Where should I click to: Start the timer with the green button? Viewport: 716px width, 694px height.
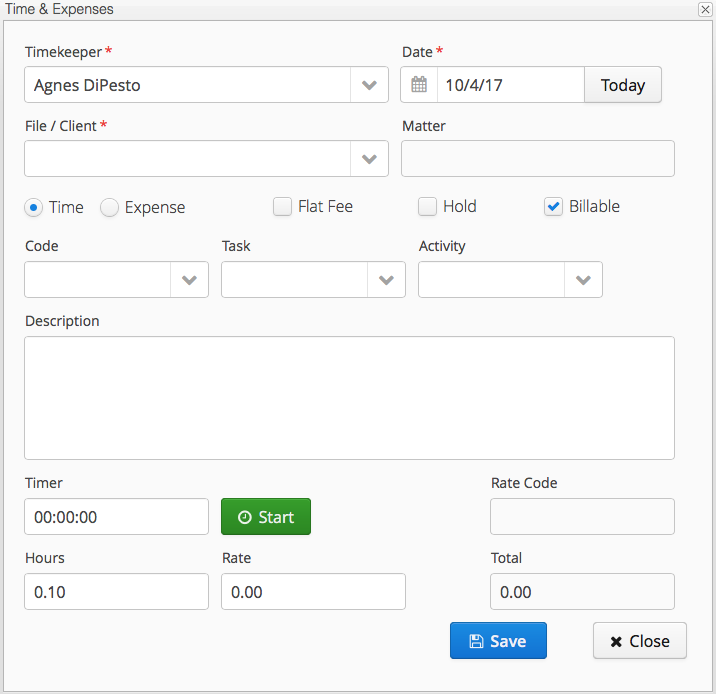coord(266,517)
